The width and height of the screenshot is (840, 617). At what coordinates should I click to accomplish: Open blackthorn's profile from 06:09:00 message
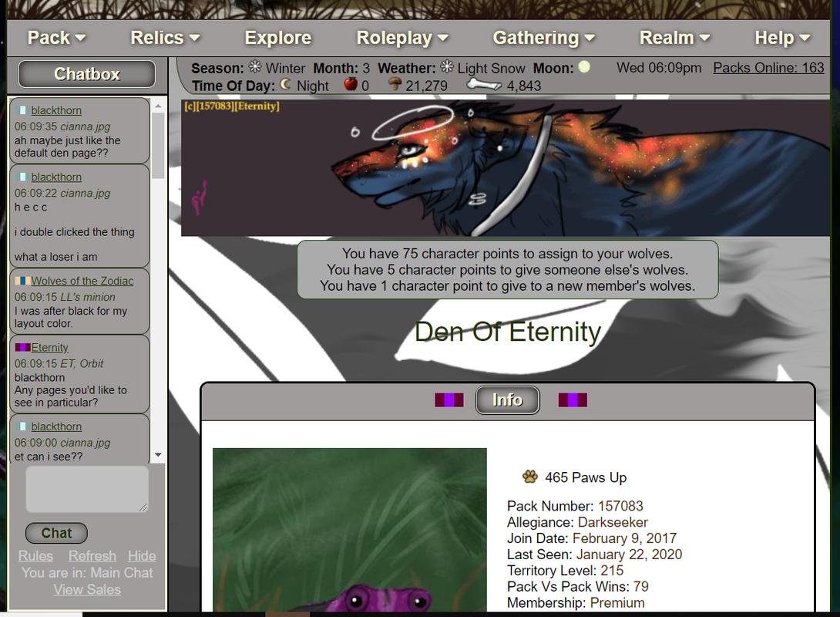56,427
